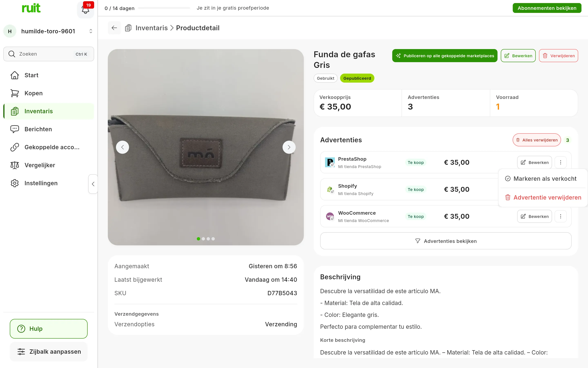Open PrestaShop listing three-dot menu
Viewport: 588px width, 368px height.
(x=561, y=162)
